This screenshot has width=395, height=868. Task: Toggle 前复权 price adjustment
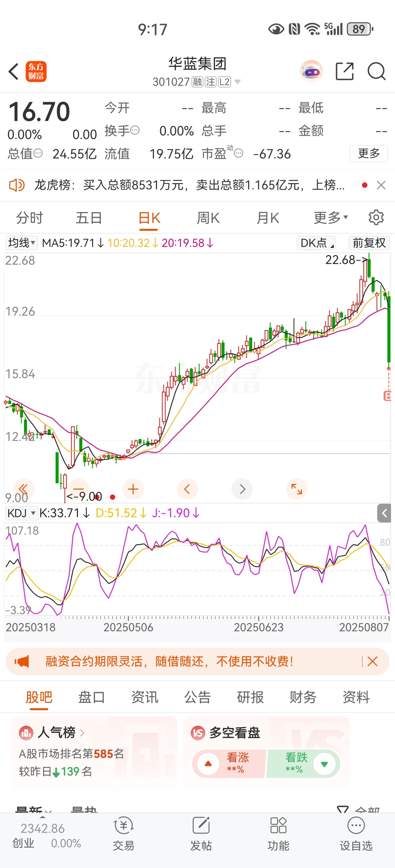[369, 243]
